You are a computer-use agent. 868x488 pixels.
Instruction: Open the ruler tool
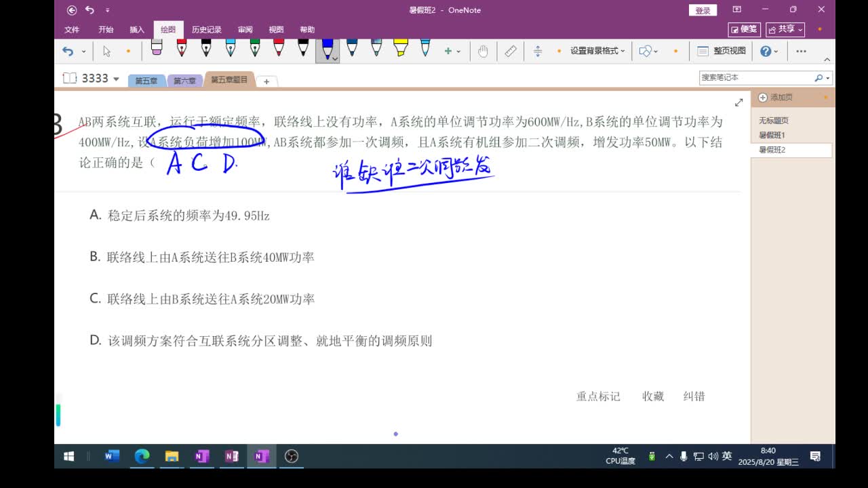[x=511, y=51]
